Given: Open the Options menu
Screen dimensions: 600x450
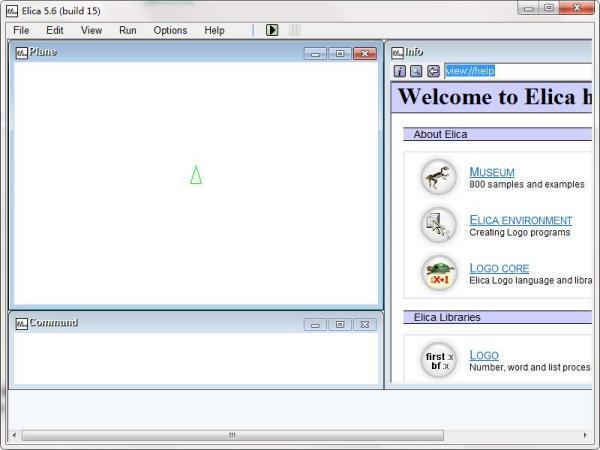Looking at the screenshot, I should pyautogui.click(x=170, y=30).
